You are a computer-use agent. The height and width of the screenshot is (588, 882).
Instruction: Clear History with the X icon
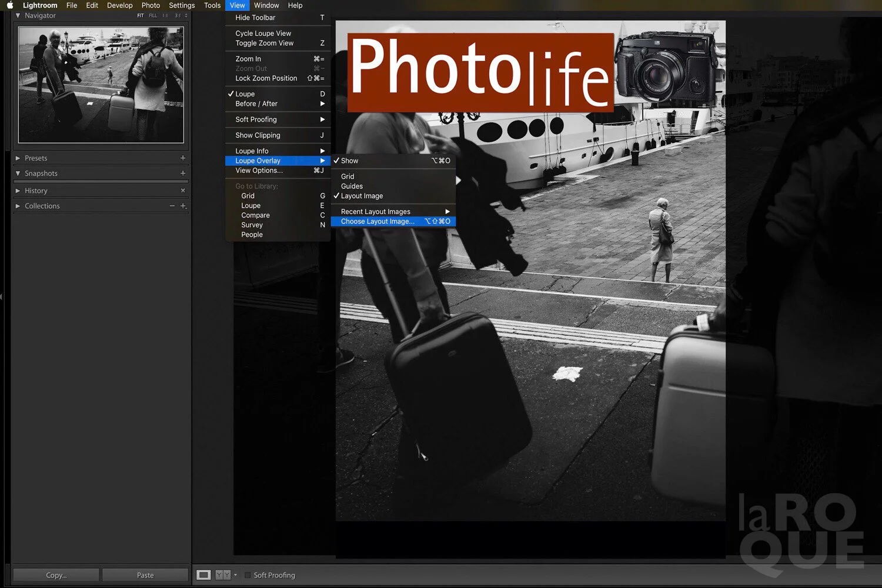point(183,191)
